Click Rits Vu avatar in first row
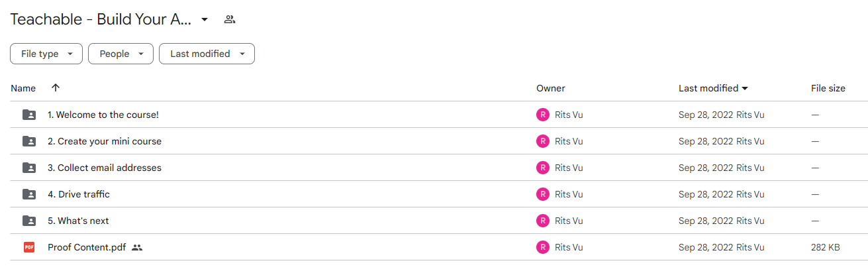 coord(543,115)
